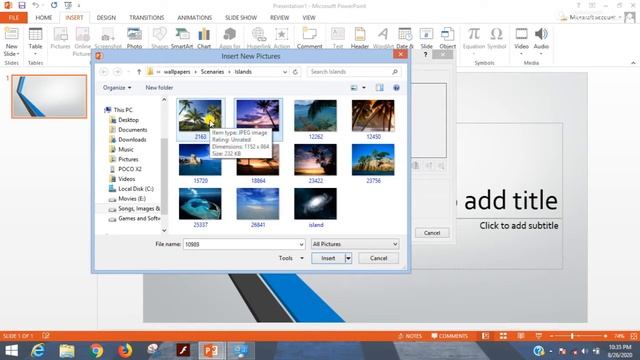Switch to the HOME ribbon tab

44,18
